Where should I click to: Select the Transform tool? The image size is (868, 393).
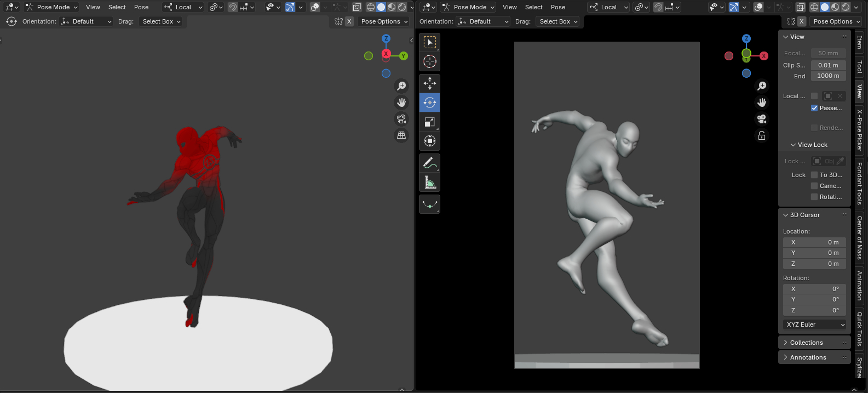(x=430, y=141)
